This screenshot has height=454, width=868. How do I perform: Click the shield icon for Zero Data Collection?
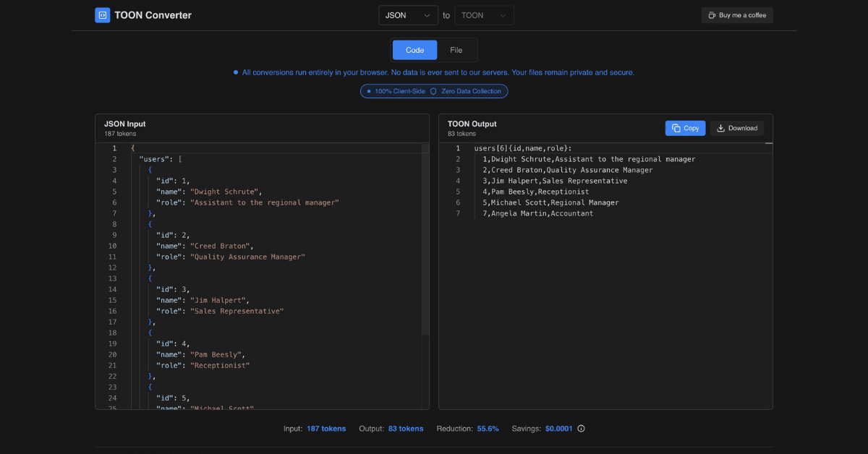[433, 92]
